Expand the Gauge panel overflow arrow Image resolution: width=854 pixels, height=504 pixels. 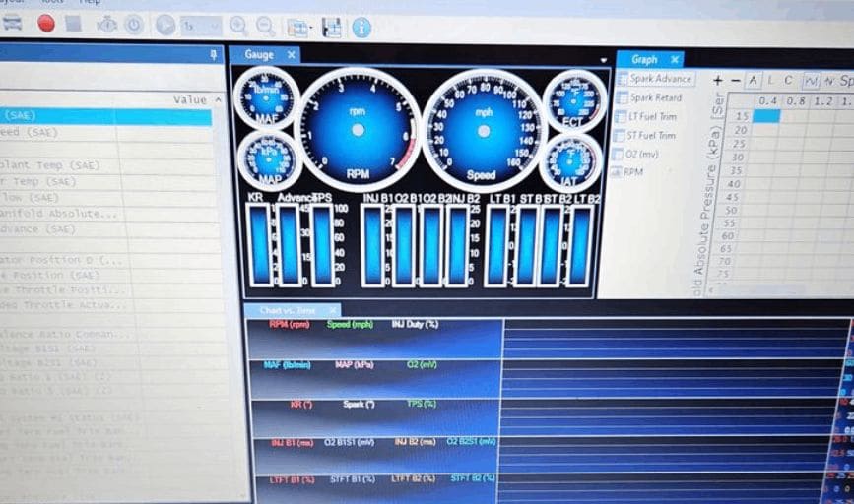(x=604, y=60)
